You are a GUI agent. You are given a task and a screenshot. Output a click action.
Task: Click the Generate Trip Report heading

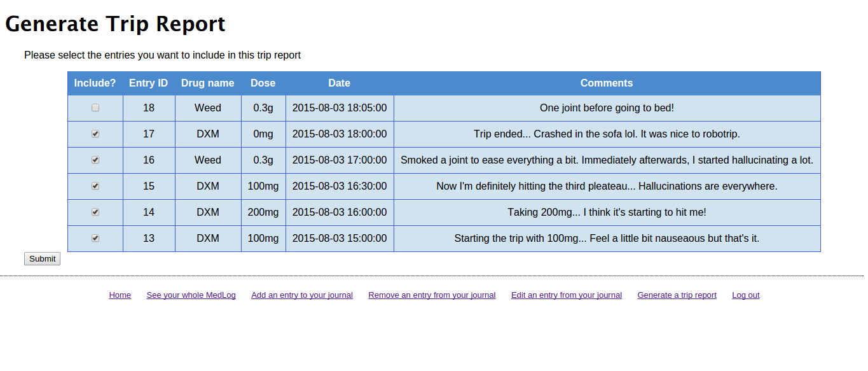point(115,24)
